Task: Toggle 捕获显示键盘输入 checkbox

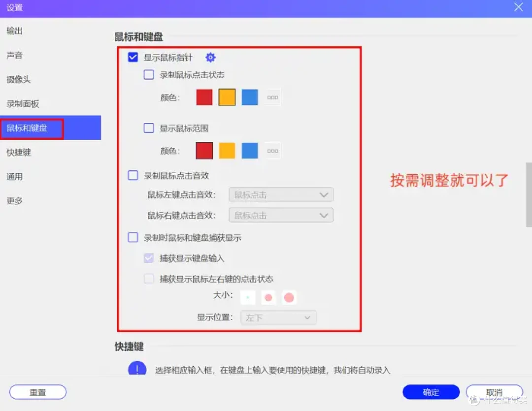Action: pyautogui.click(x=149, y=258)
